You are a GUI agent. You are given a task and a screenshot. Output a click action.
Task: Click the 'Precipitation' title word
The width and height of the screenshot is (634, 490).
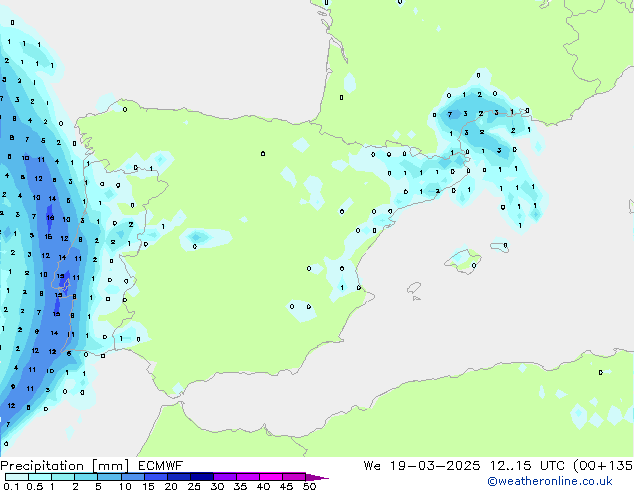[x=42, y=466]
